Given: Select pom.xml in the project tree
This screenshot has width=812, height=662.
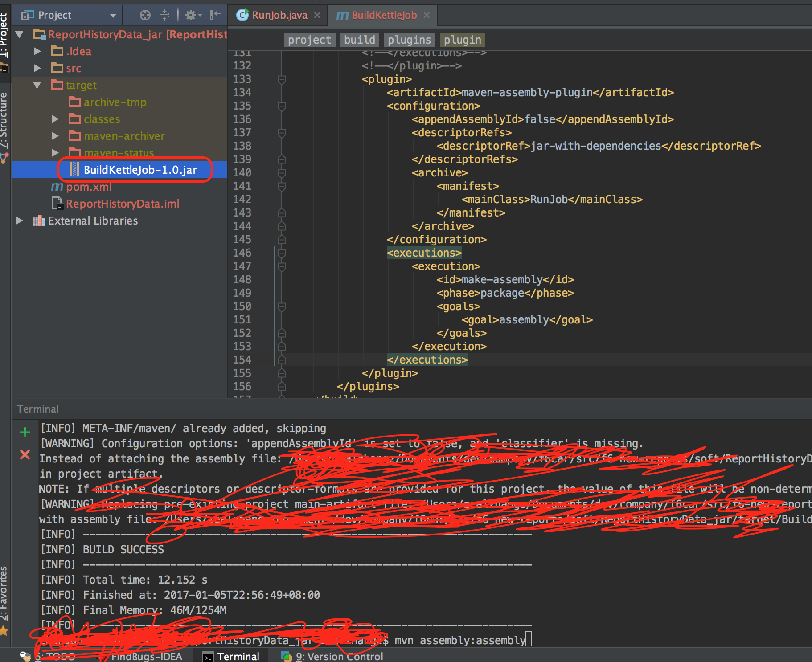Looking at the screenshot, I should (89, 187).
